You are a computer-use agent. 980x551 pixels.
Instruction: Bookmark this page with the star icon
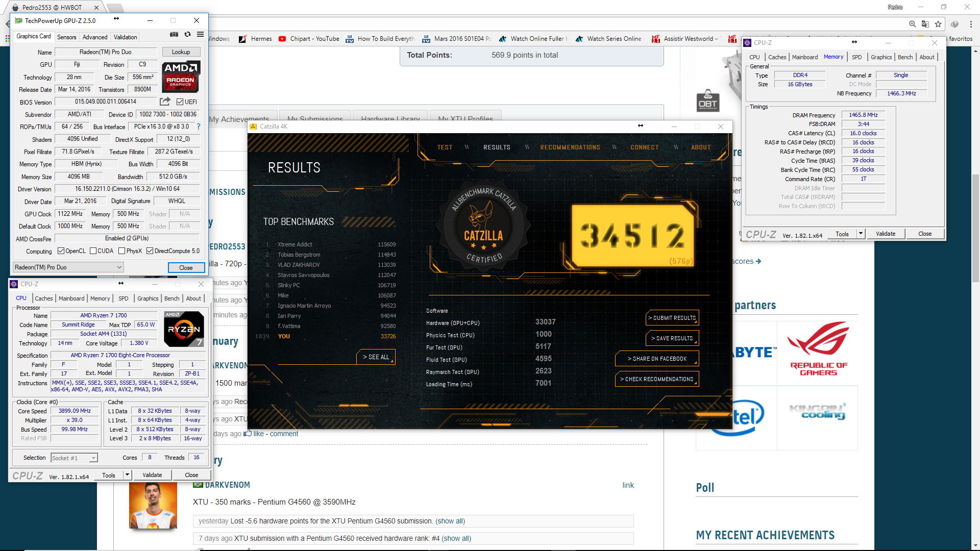(x=938, y=24)
